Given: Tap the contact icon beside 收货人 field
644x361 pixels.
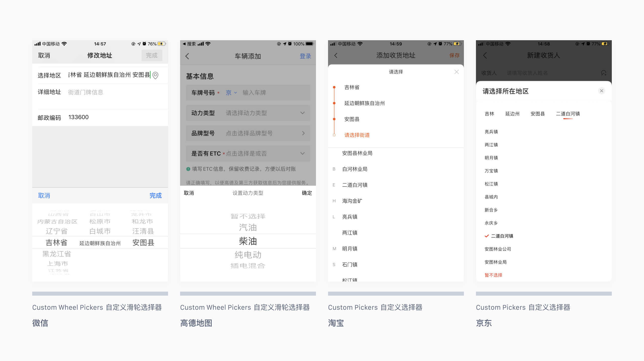Looking at the screenshot, I should click(x=603, y=73).
